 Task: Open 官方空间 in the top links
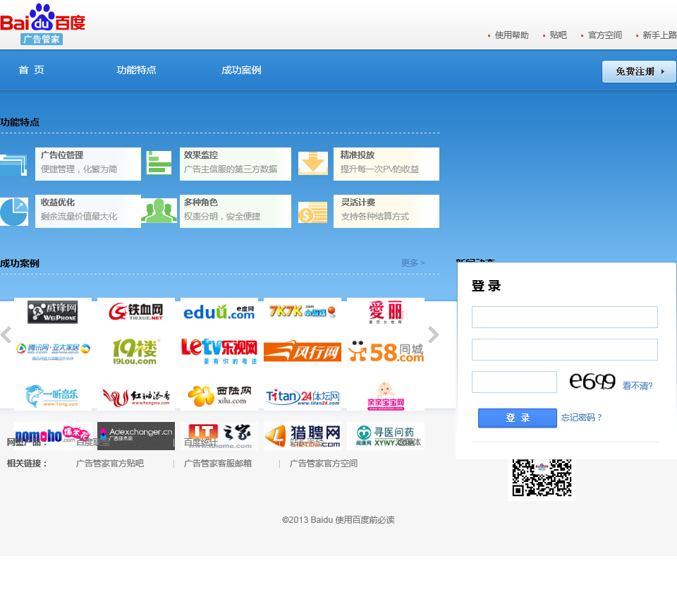point(605,35)
